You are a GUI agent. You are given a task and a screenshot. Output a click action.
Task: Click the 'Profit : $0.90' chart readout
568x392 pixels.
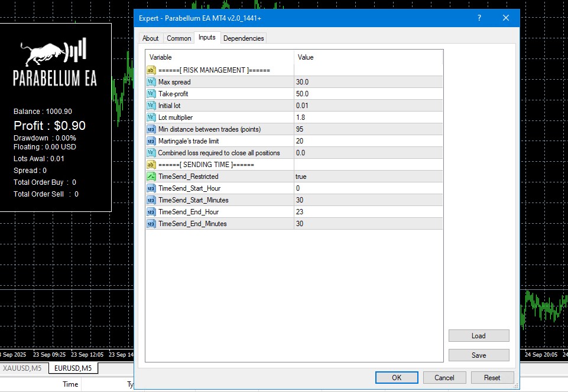click(50, 126)
